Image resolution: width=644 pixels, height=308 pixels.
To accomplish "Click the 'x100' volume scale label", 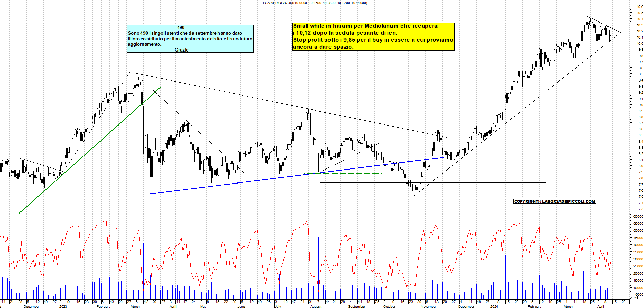I will click(634, 298).
